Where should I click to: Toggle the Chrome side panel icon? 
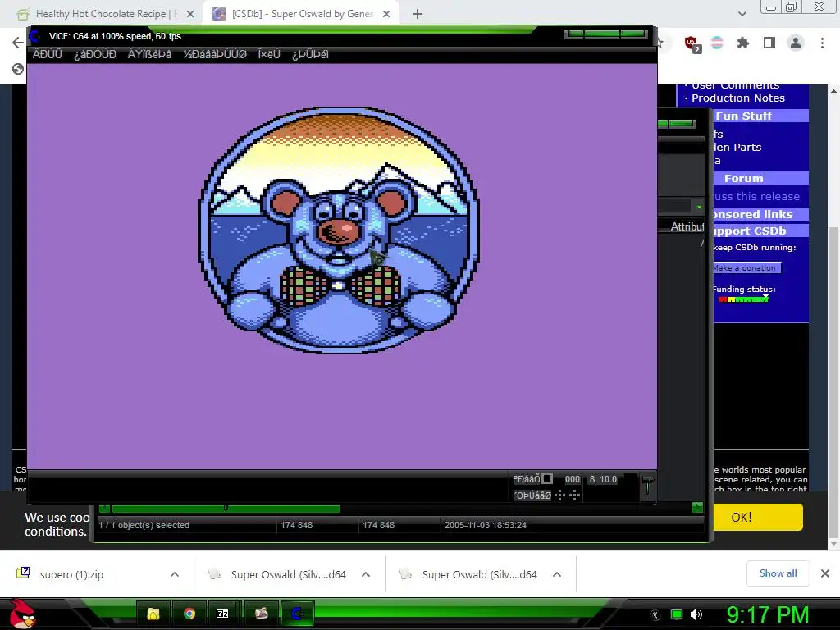point(769,43)
